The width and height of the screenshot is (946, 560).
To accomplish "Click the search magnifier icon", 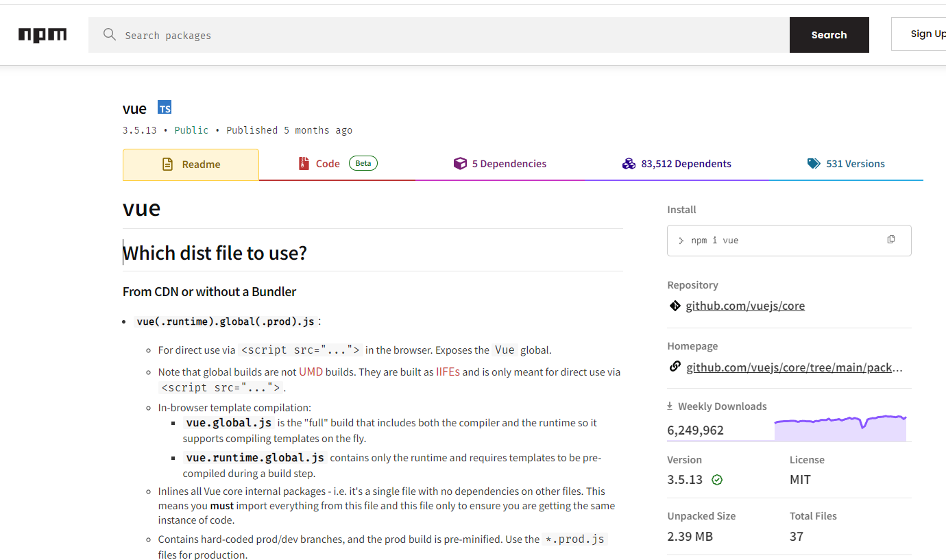I will [110, 34].
